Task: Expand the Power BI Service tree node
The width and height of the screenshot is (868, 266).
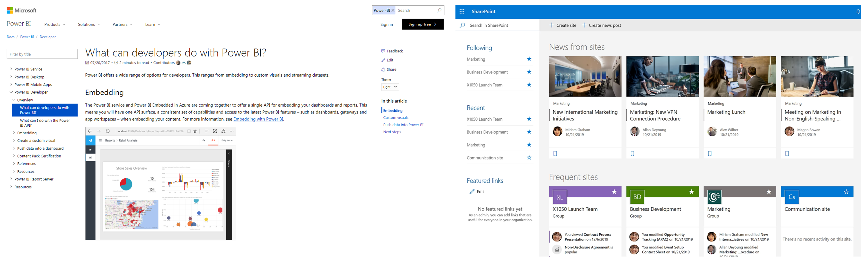Action: [x=11, y=69]
